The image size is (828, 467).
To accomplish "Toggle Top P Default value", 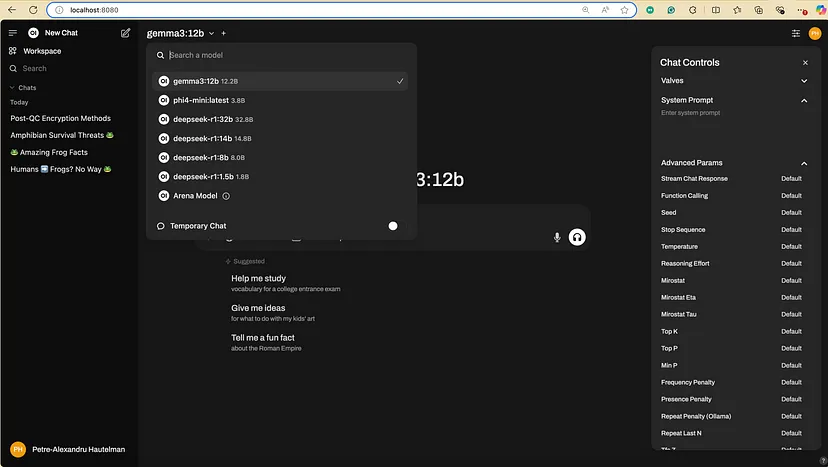I will (791, 349).
